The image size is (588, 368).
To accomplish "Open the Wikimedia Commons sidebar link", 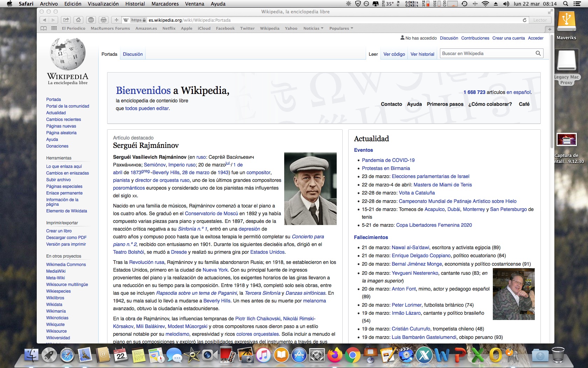I will pyautogui.click(x=66, y=265).
